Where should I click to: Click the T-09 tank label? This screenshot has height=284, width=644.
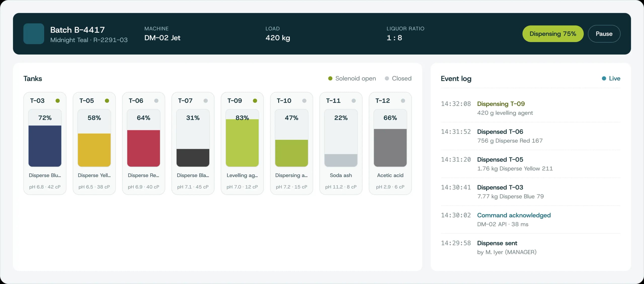234,101
